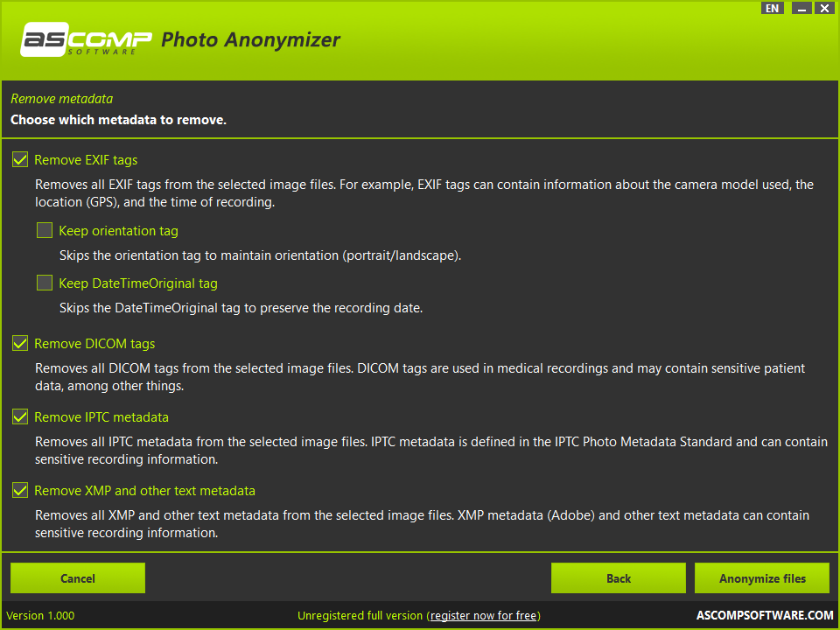The image size is (840, 630).
Task: Click the ASCOMP Software logo
Action: point(86,39)
